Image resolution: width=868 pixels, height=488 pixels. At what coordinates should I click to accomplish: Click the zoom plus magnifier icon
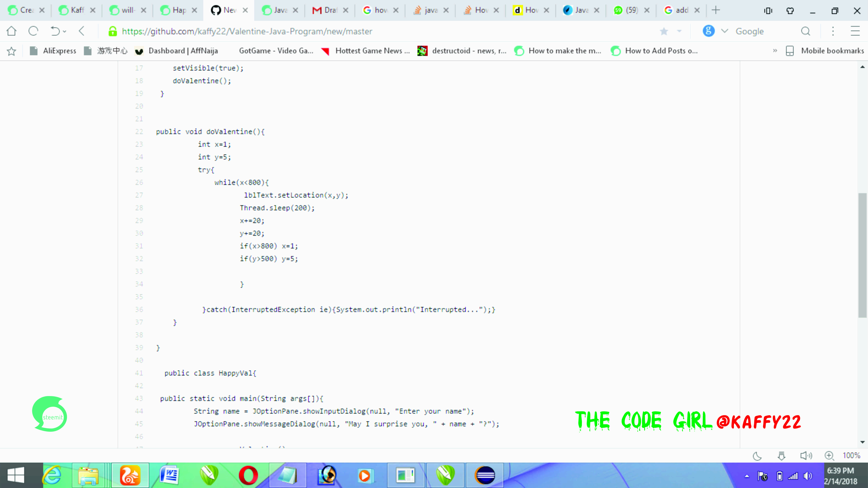[x=829, y=456]
